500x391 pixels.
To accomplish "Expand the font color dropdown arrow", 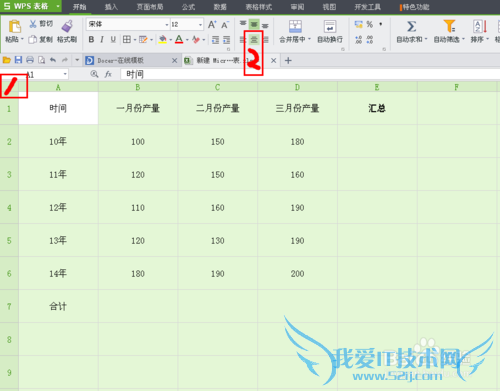I will pos(187,40).
